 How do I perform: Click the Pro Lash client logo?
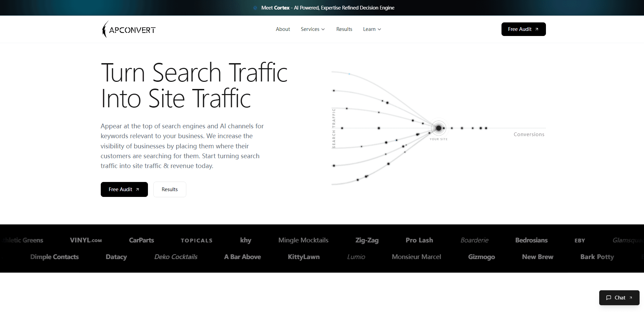[419, 240]
